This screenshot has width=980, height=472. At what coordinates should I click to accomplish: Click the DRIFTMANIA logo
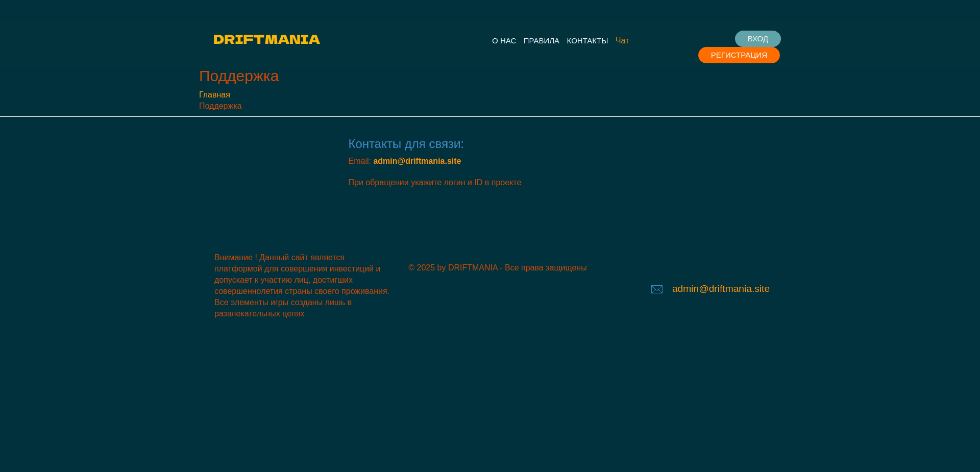point(266,39)
